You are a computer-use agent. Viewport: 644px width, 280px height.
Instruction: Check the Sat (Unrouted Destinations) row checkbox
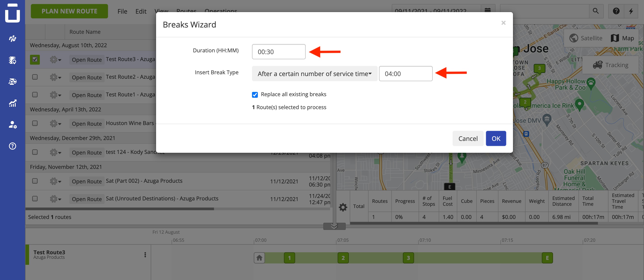coord(35,199)
